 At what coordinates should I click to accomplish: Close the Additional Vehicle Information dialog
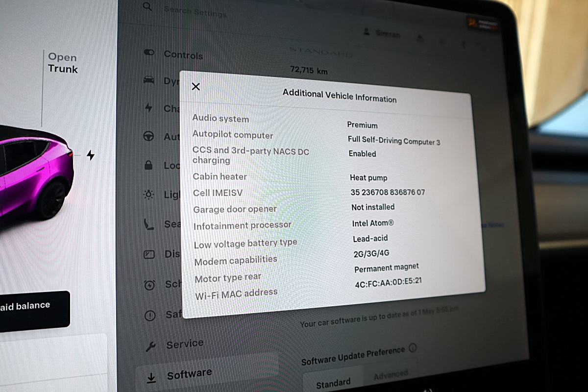[x=196, y=87]
